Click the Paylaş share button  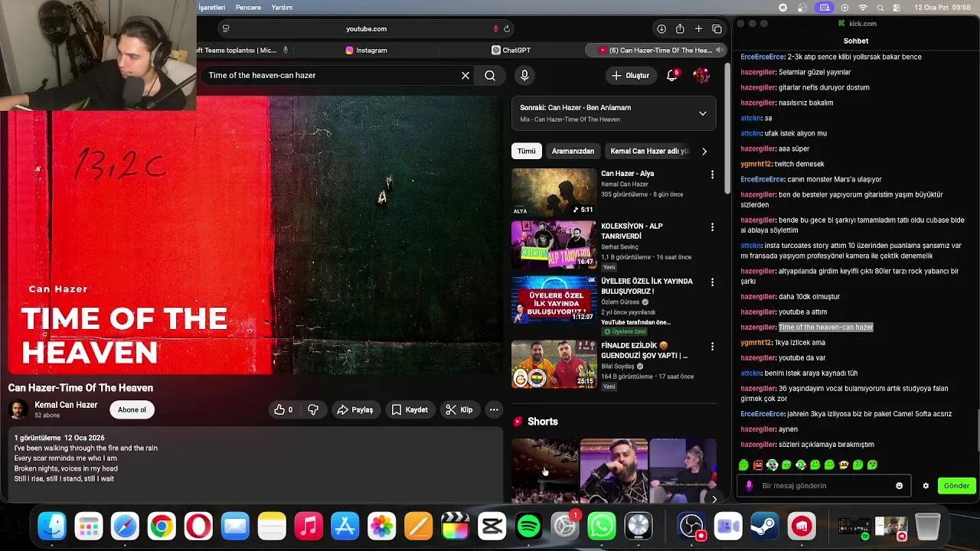pos(355,409)
